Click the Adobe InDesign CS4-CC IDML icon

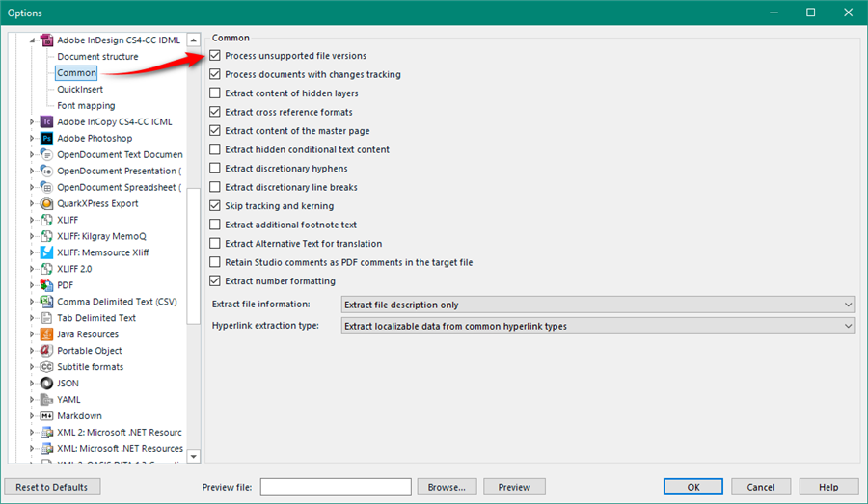click(46, 40)
